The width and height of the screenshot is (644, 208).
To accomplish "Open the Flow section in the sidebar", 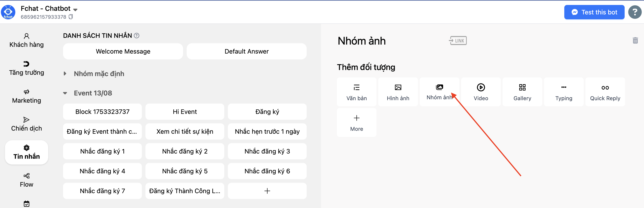I will click(26, 180).
